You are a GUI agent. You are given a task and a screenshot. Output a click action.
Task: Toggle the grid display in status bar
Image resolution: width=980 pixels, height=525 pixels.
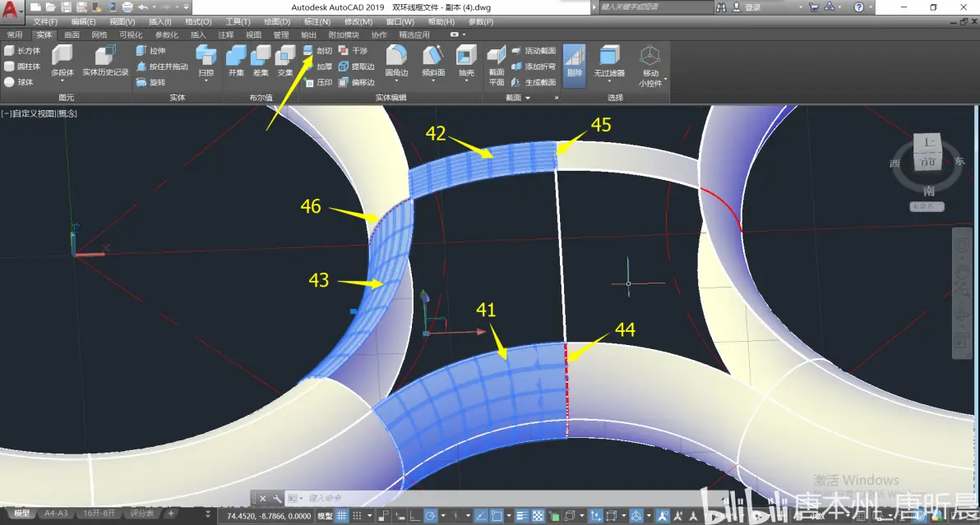pos(342,516)
